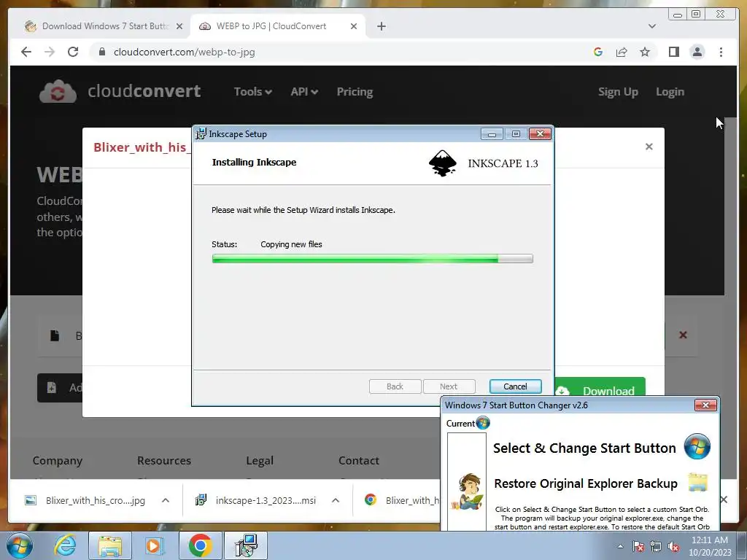Click the Legal footer heading
The width and height of the screenshot is (747, 560).
click(x=260, y=461)
